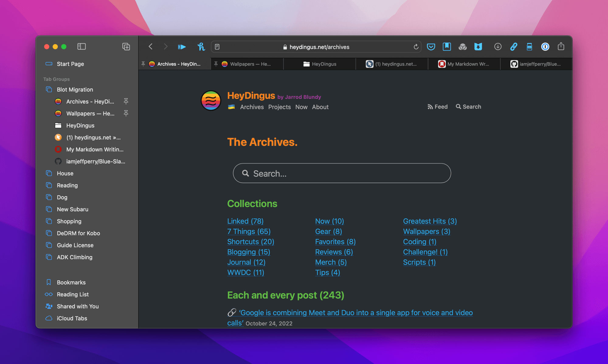Toggle the Safari sidebar button
The image size is (608, 364).
pos(81,46)
